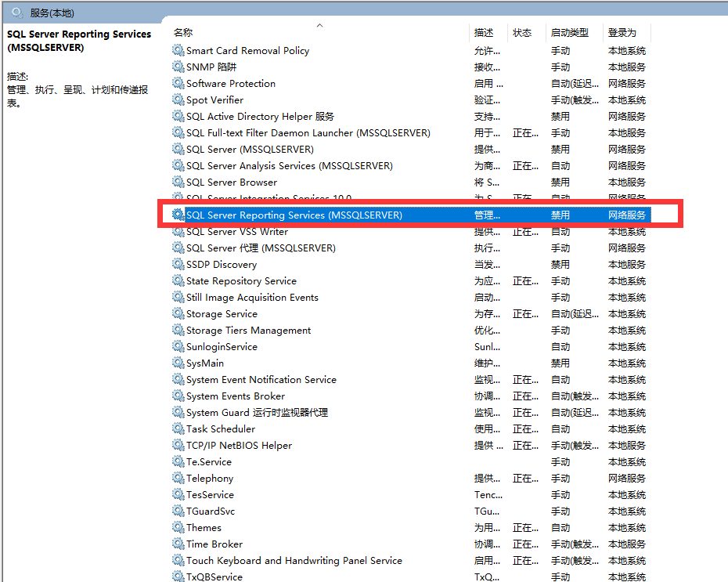Click the SQL Server Browser gear icon
The height and width of the screenshot is (582, 728).
178,182
